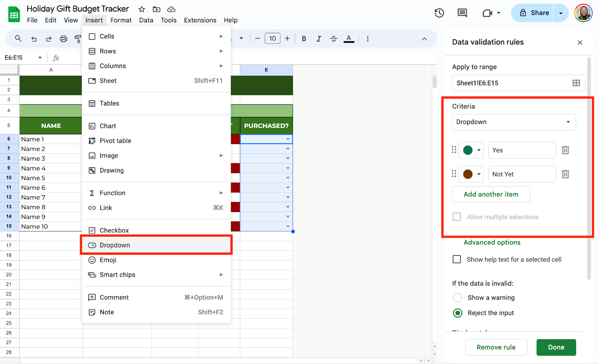Click 'Add another item' button
This screenshot has height=364, width=599.
pos(491,194)
